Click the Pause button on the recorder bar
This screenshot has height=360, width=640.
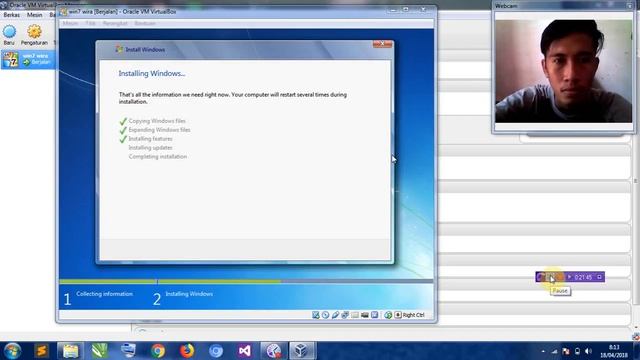tap(551, 277)
